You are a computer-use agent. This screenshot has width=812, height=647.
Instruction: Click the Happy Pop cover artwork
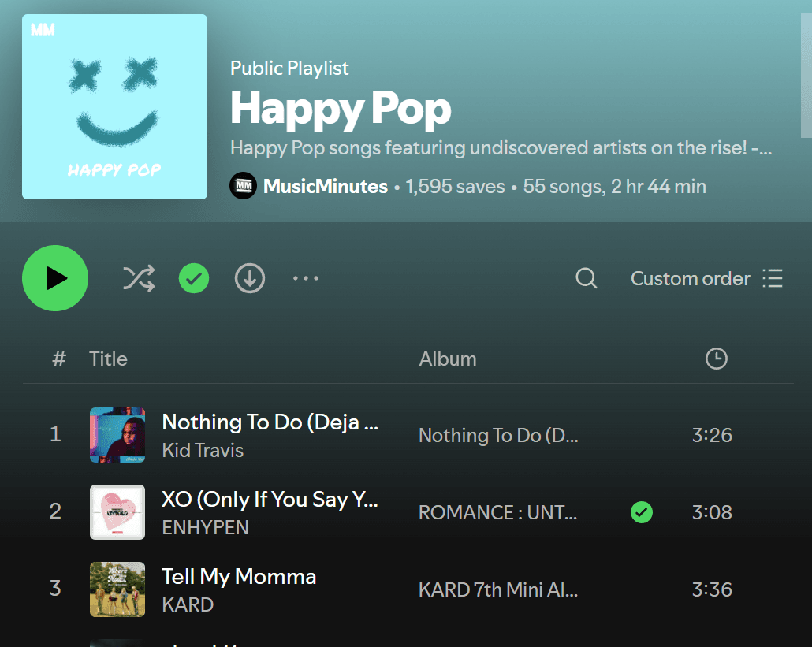tap(114, 106)
